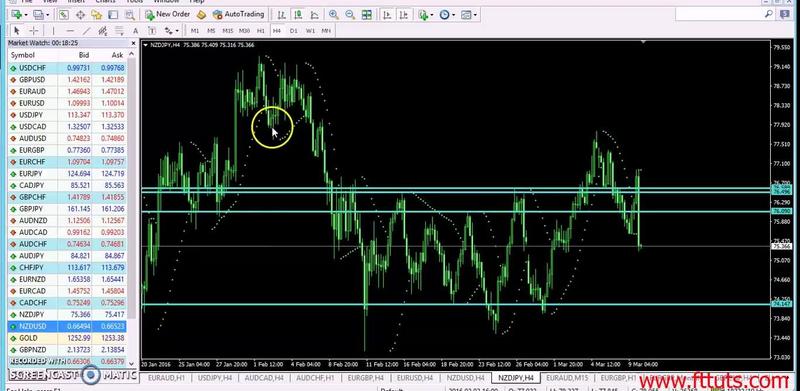Click the Market Watch scrollbar down arrow

click(x=132, y=363)
